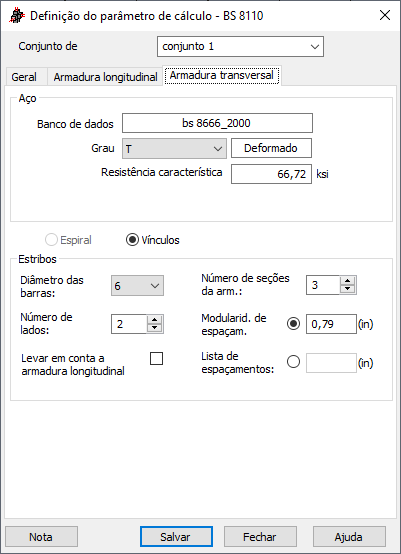The width and height of the screenshot is (401, 554).
Task: Click the Fechar button
Action: (260, 537)
